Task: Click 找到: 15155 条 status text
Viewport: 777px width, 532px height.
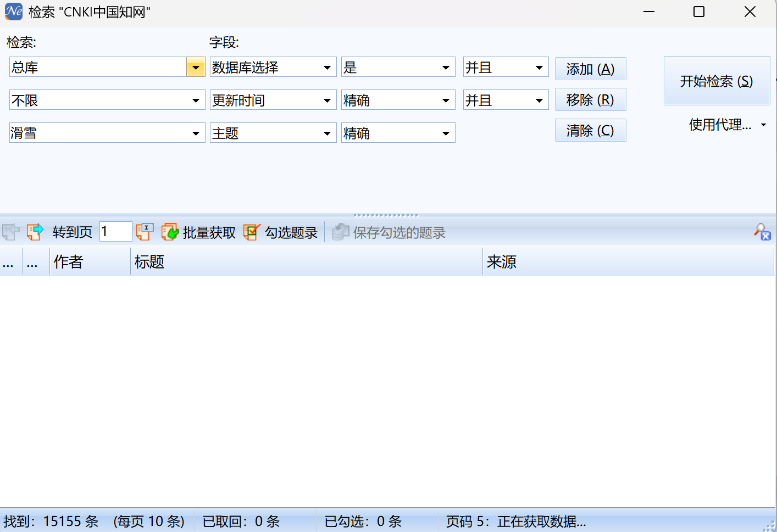Action: pos(51,521)
